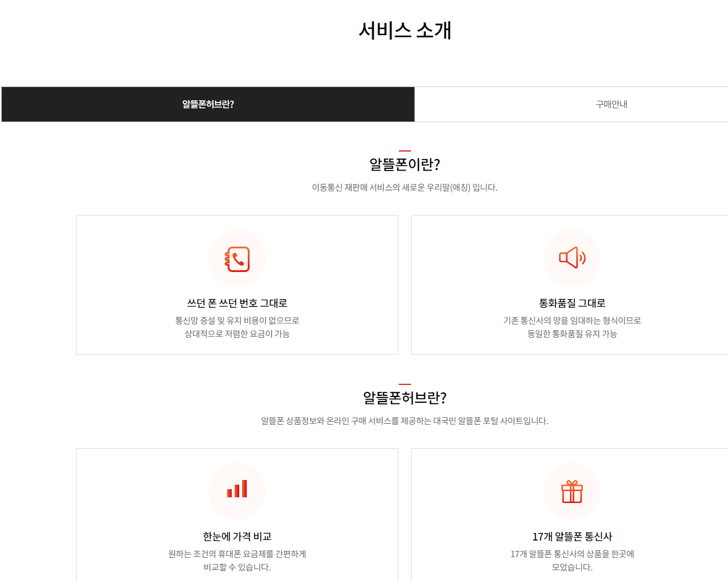
Task: Click the "알뜰폰허브란?" section heading
Action: pyautogui.click(x=406, y=397)
